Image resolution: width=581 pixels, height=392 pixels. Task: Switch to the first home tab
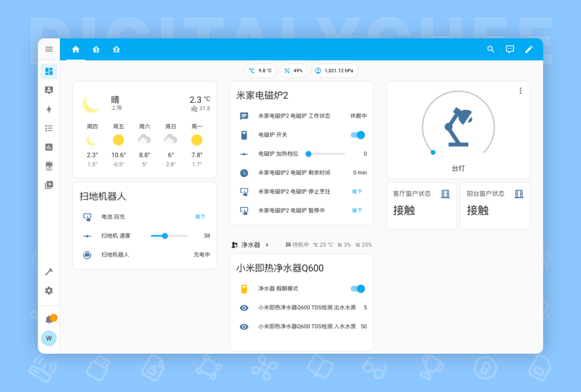click(x=76, y=49)
